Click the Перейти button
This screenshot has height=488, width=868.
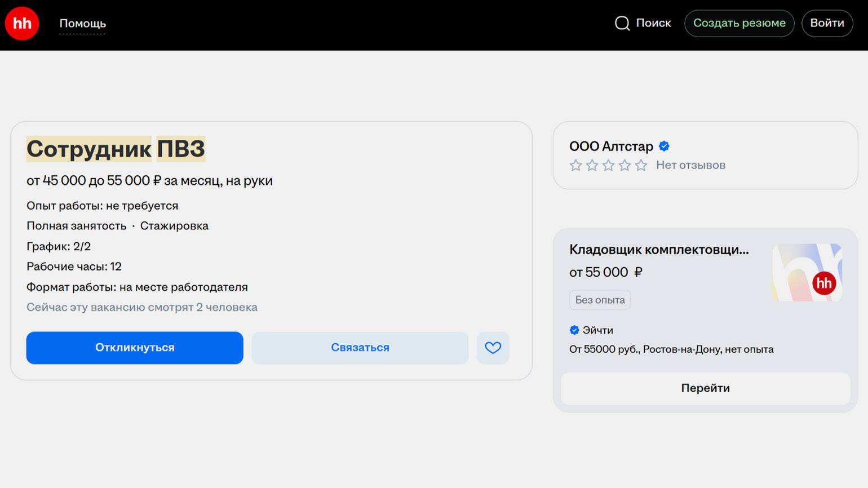[705, 388]
